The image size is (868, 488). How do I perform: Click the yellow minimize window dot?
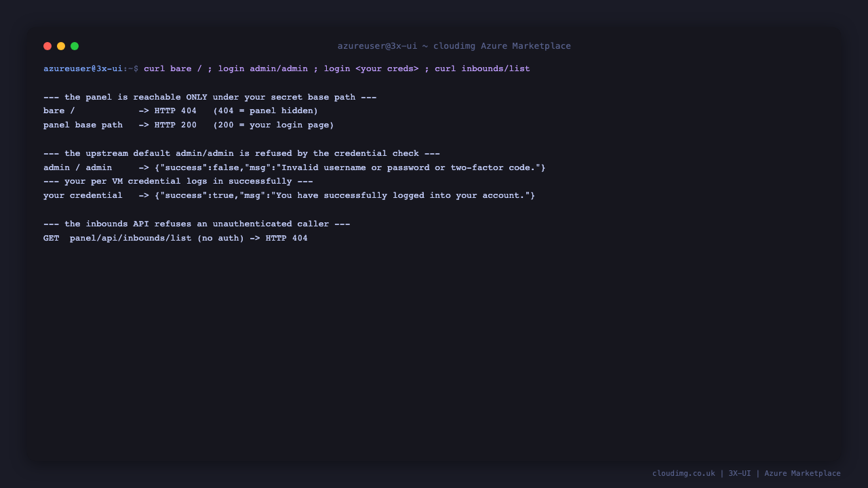point(61,46)
